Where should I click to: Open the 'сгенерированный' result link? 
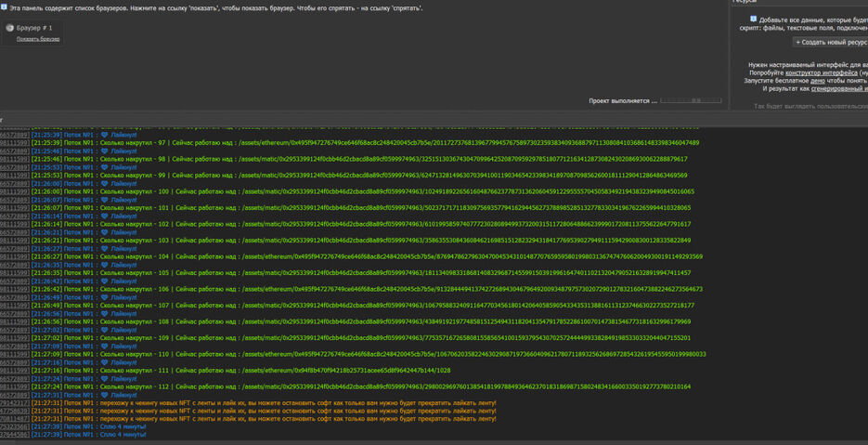click(x=839, y=88)
